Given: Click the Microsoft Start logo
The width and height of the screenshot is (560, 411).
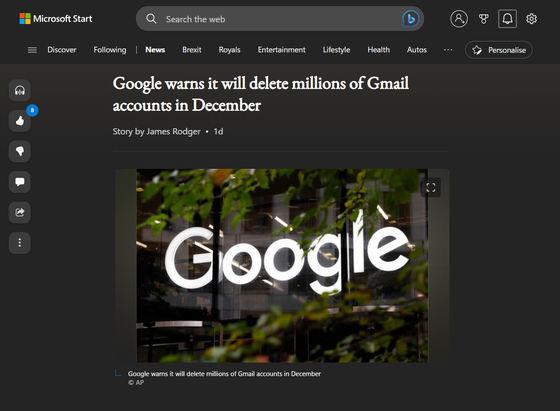Looking at the screenshot, I should [56, 19].
